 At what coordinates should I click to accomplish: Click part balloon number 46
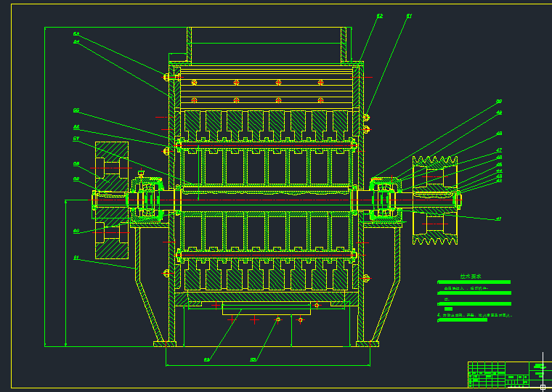pyautogui.click(x=499, y=158)
